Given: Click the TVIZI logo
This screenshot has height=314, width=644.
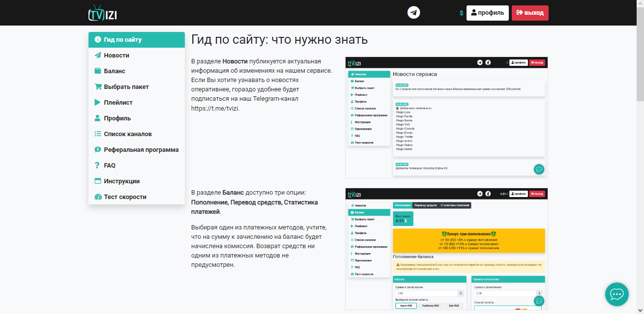Looking at the screenshot, I should [x=102, y=13].
